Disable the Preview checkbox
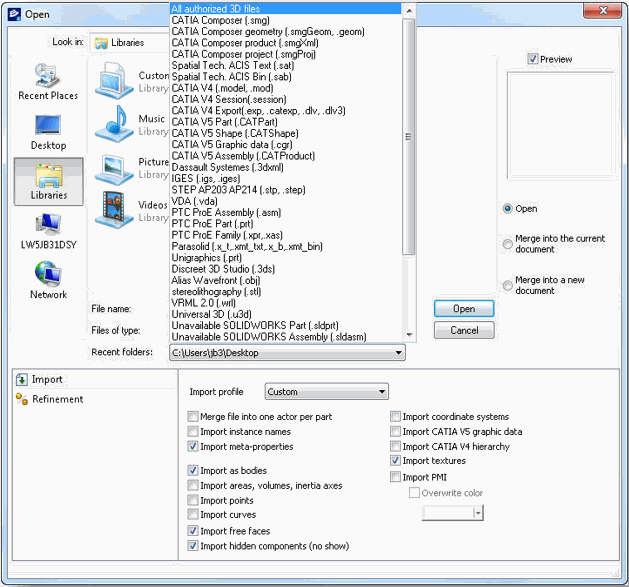The width and height of the screenshot is (629, 587). coord(533,59)
